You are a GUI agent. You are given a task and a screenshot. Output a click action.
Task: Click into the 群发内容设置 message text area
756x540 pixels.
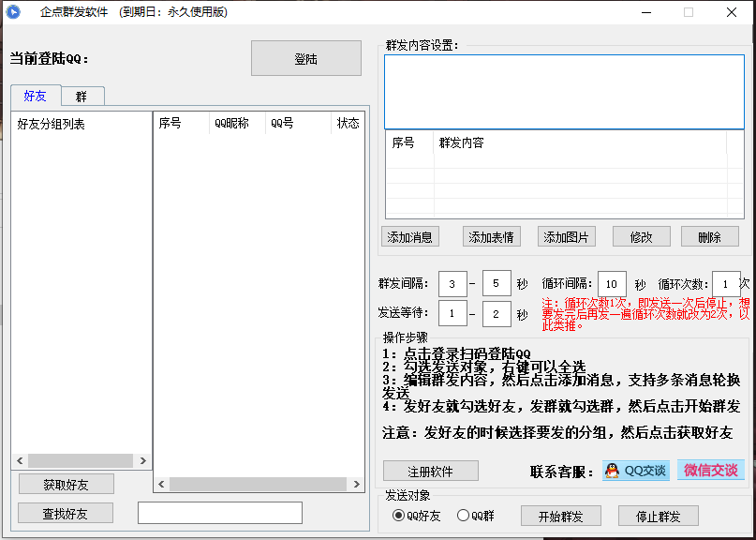tap(564, 92)
